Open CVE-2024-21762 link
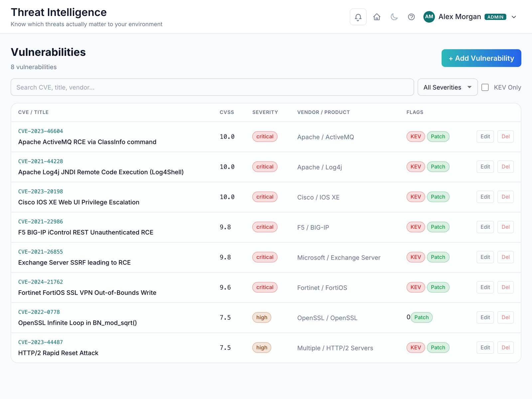Screen dimensions: 532x399 (41, 282)
